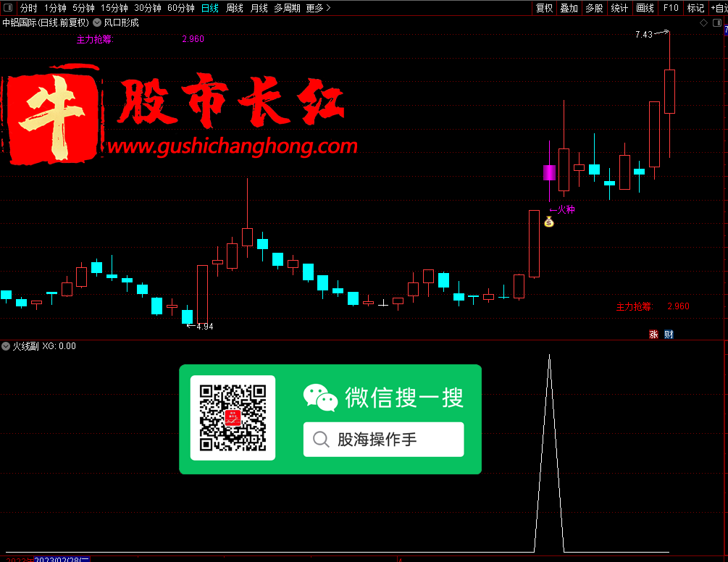Viewport: 728px width, 562px height.
Task: Click the 火线副 XG: 0.00 label
Action: pos(44,346)
